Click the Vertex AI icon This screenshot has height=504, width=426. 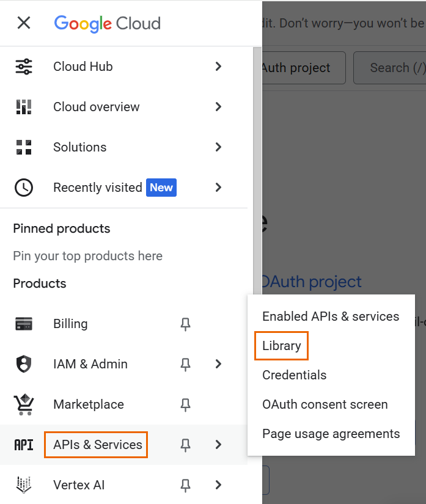click(x=24, y=485)
